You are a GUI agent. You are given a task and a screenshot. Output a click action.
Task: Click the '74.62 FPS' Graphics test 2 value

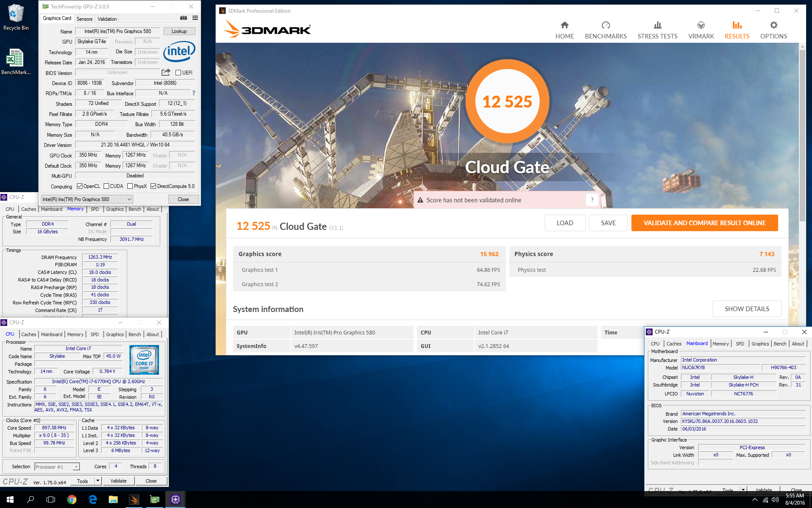coord(488,284)
